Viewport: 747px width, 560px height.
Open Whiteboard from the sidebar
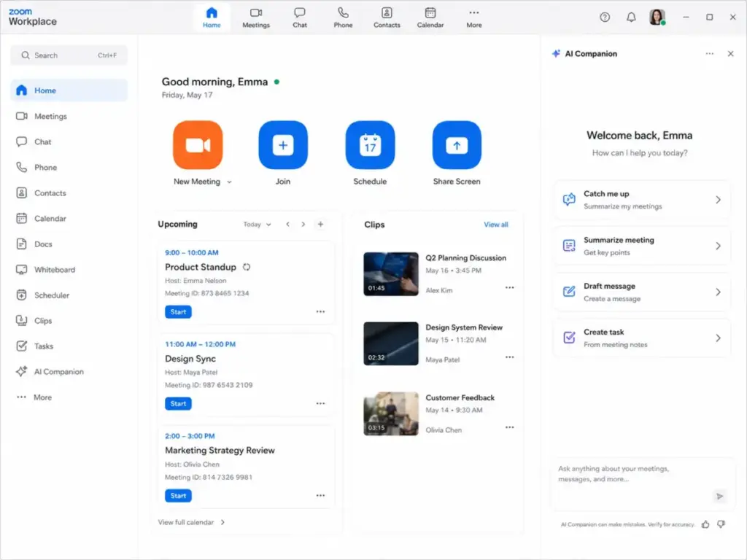pyautogui.click(x=69, y=270)
